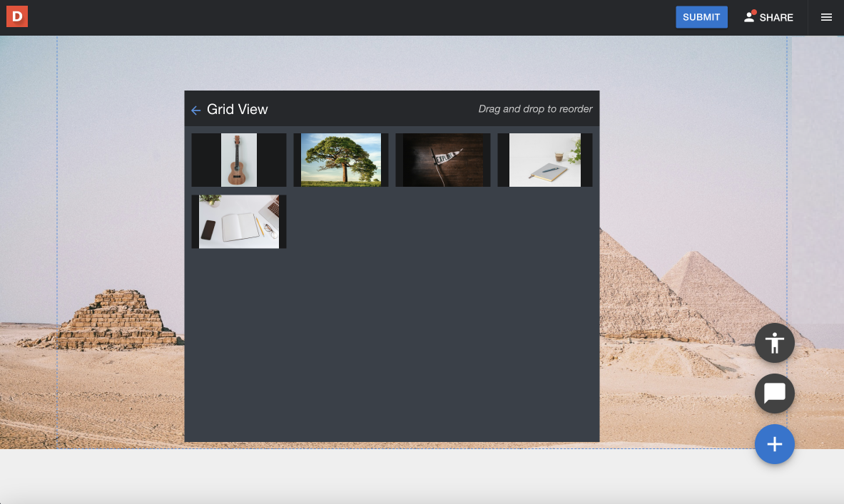Open the SHARE option

tap(768, 17)
